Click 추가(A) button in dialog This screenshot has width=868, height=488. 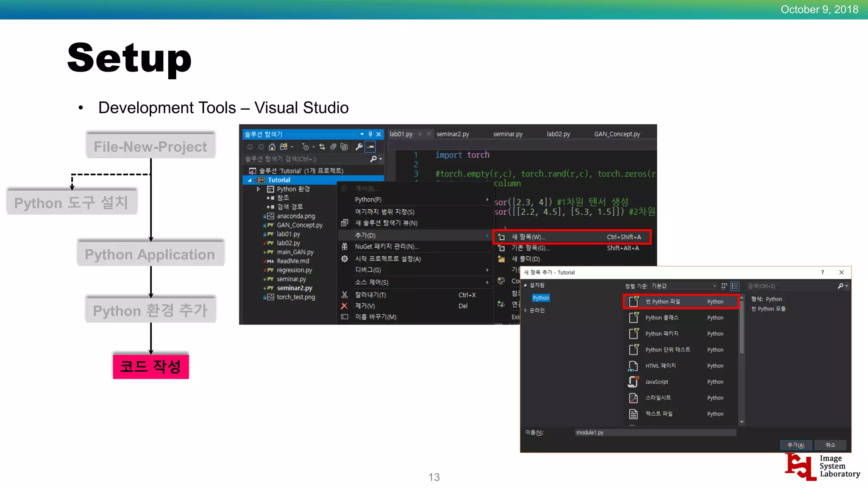click(796, 445)
